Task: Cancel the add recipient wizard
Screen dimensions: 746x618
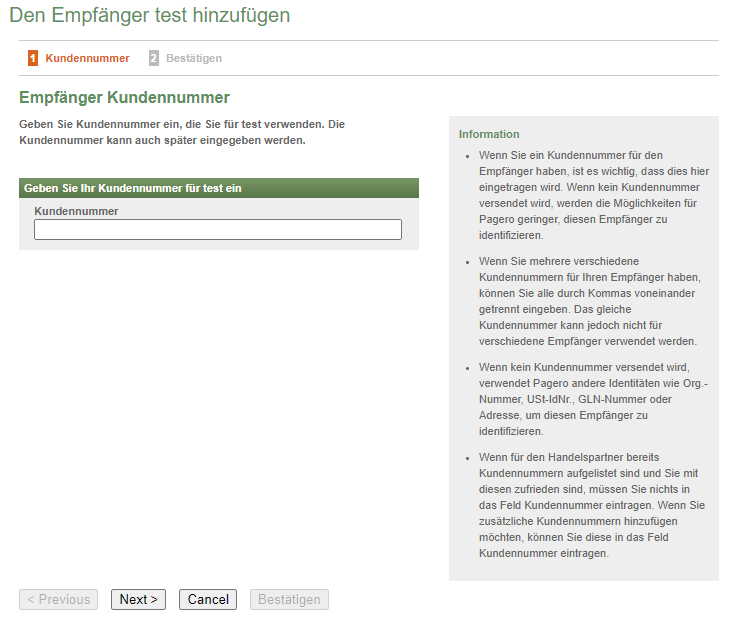Action: (x=208, y=600)
